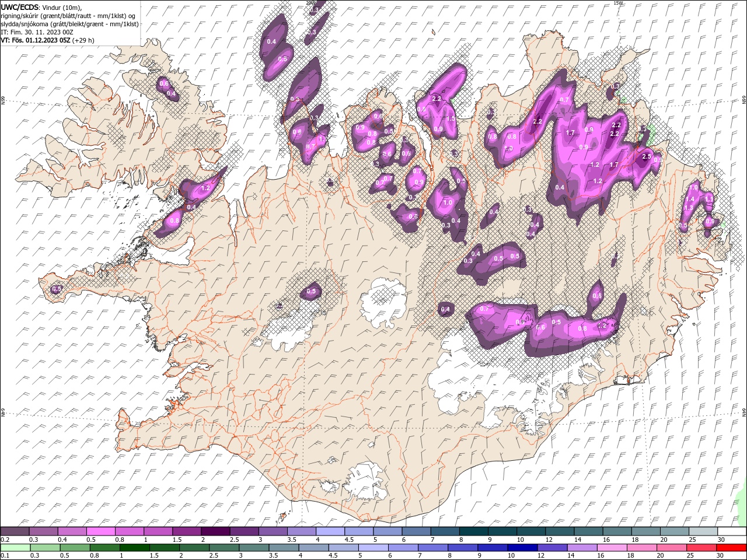
Task: Click the palest green 0.1–0.3 rain scale swatch
Action: click(15, 548)
